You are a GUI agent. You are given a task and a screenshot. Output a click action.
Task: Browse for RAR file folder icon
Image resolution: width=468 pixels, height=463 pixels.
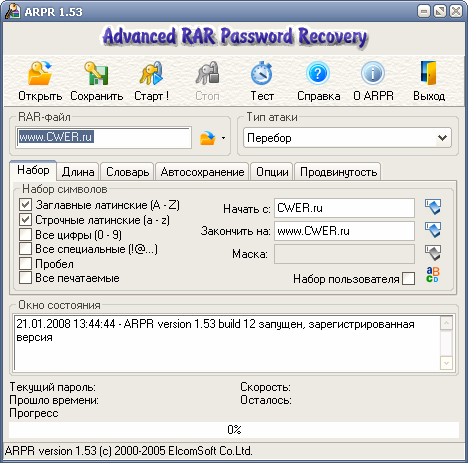click(x=208, y=138)
